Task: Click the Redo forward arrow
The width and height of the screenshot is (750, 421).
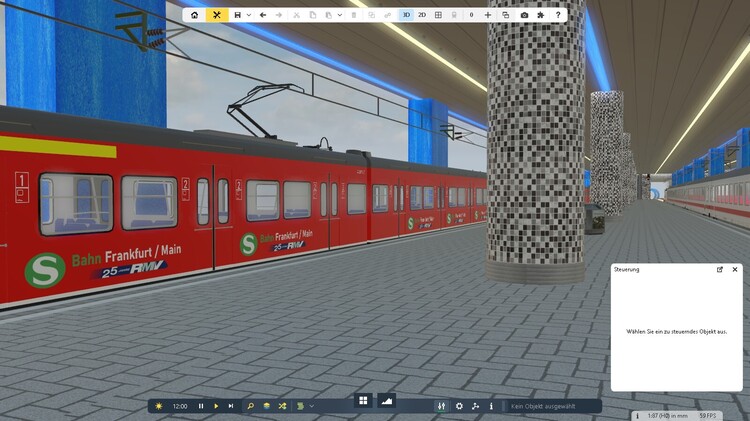Action: click(x=279, y=15)
